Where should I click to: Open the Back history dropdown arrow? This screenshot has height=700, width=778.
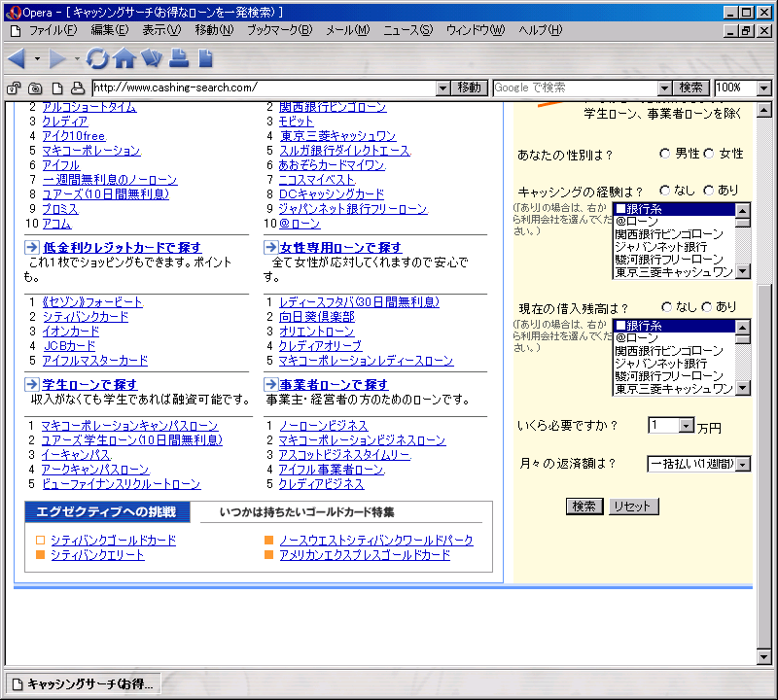[37, 58]
